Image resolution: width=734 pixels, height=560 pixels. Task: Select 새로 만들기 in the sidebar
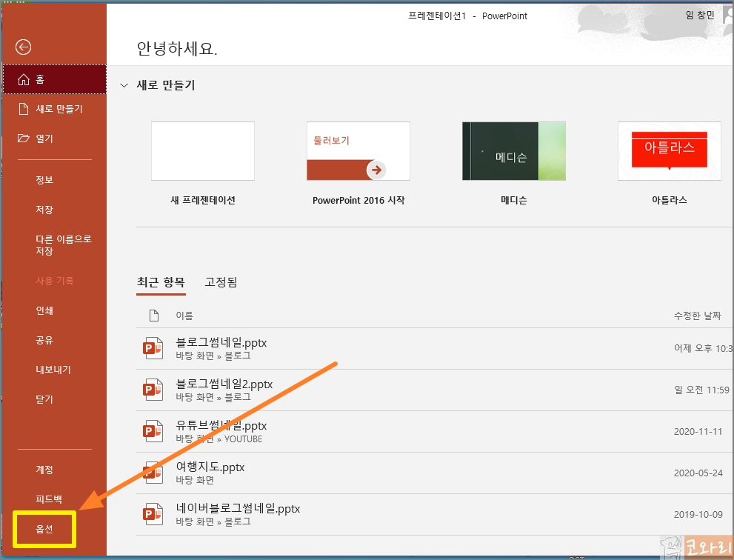[x=54, y=109]
